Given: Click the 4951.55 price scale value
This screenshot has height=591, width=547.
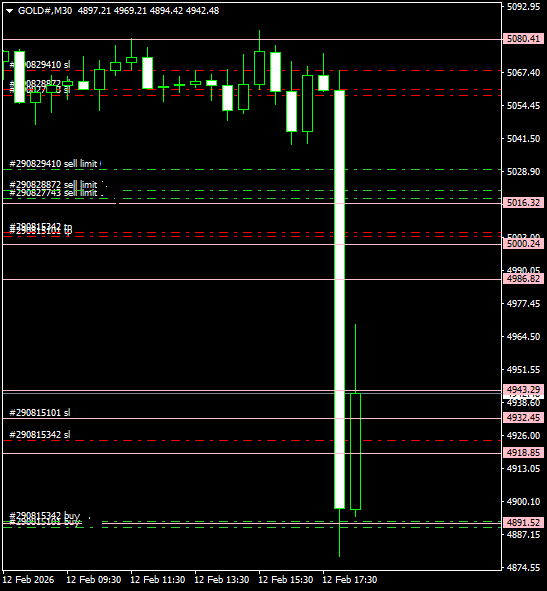Looking at the screenshot, I should (x=523, y=370).
